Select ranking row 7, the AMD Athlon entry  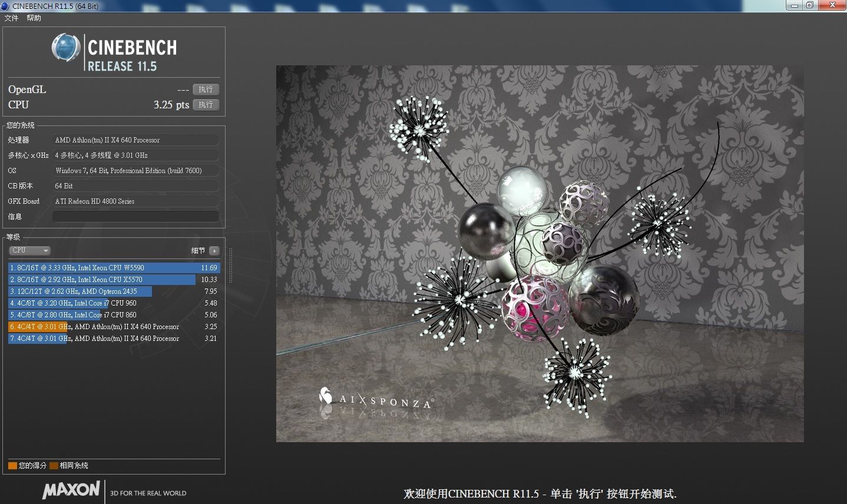pyautogui.click(x=114, y=339)
